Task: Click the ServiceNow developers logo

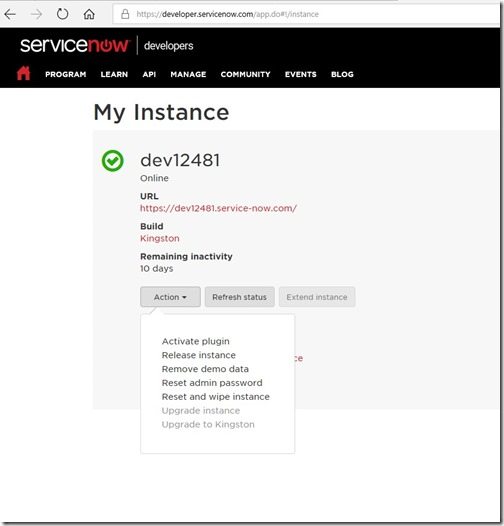Action: [107, 45]
